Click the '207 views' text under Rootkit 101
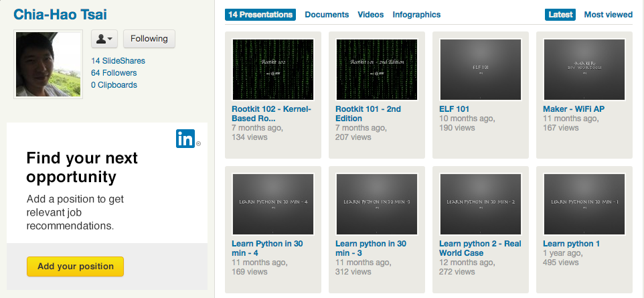Screen dimensions: 644x298 pyautogui.click(x=353, y=137)
